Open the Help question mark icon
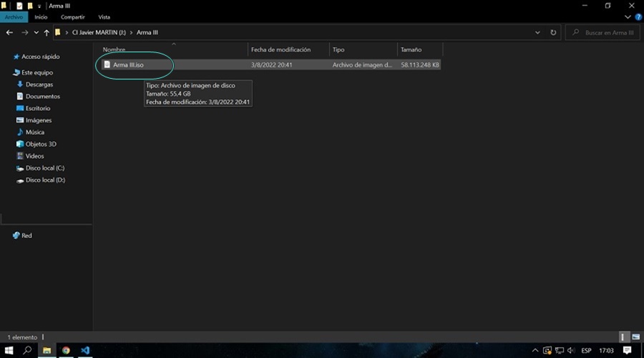This screenshot has height=358, width=644. (x=638, y=17)
